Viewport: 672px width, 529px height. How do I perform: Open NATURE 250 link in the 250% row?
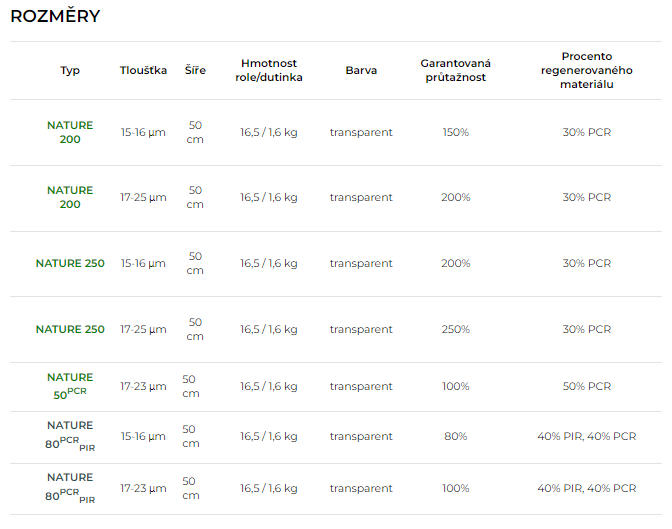point(70,330)
